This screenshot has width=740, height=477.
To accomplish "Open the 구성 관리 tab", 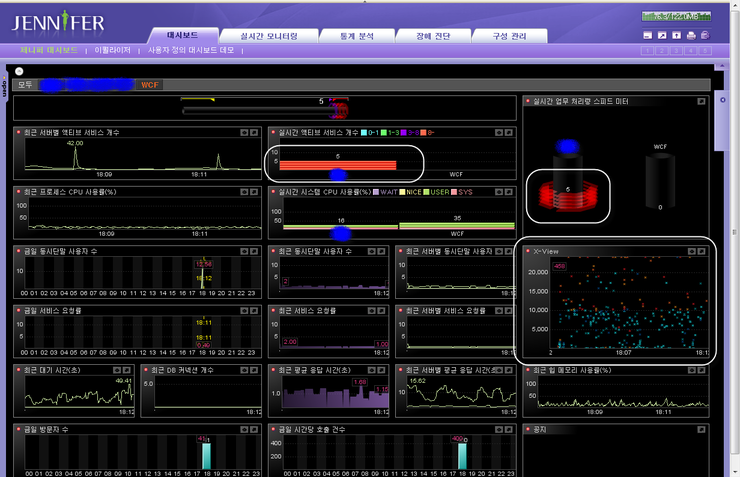I will (x=510, y=36).
